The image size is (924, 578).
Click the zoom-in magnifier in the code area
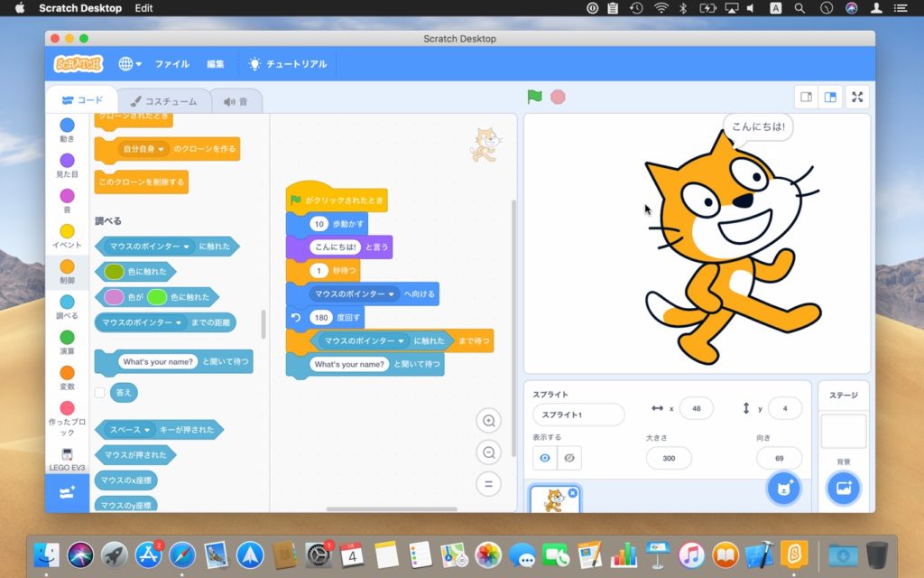[488, 421]
